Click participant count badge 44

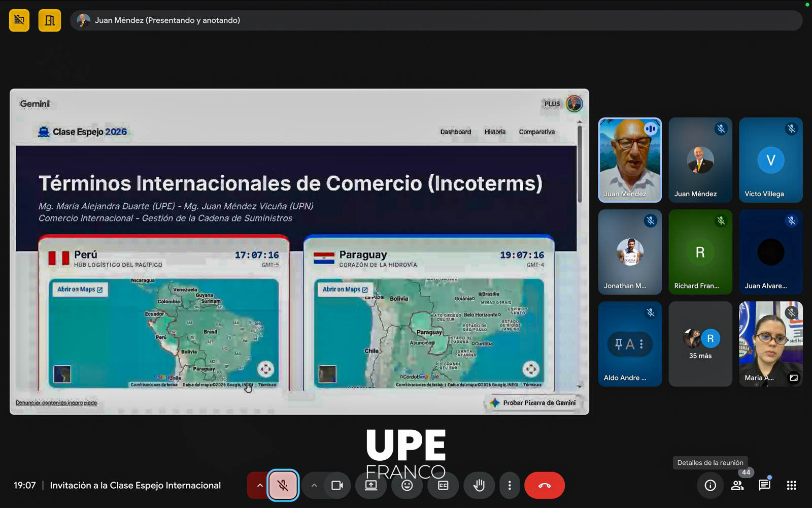pyautogui.click(x=746, y=472)
